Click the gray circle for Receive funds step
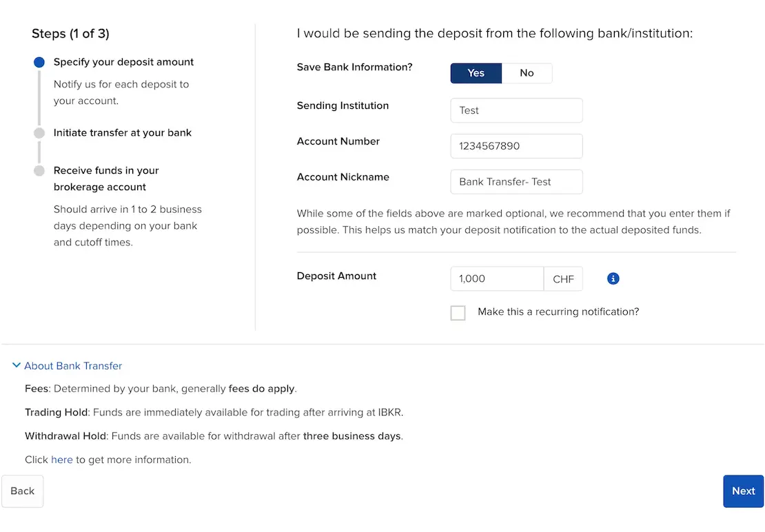 (x=39, y=171)
